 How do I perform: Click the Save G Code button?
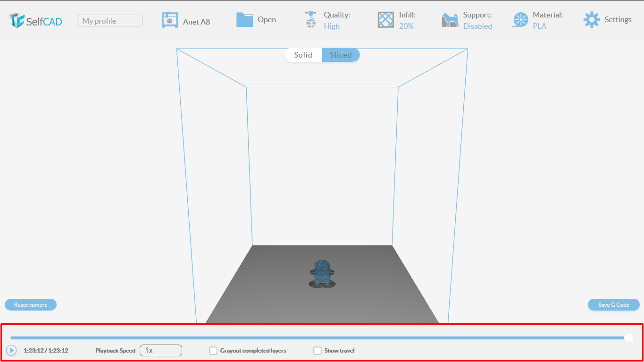click(x=614, y=305)
